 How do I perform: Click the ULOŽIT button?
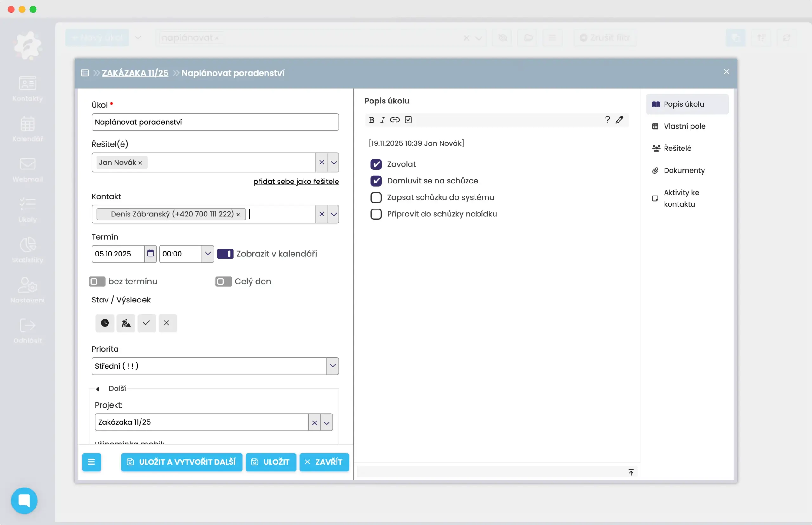(x=271, y=462)
